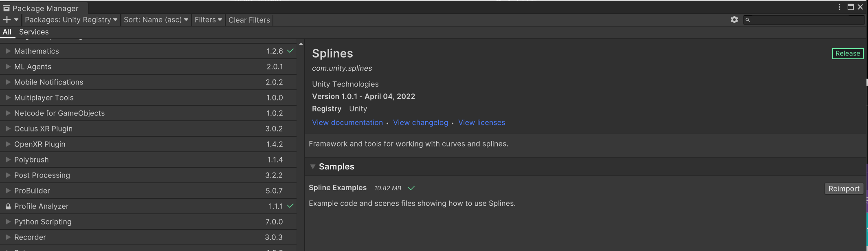Screen dimensions: 868x251
Task: Select the Recorder package
Action: click(x=148, y=237)
